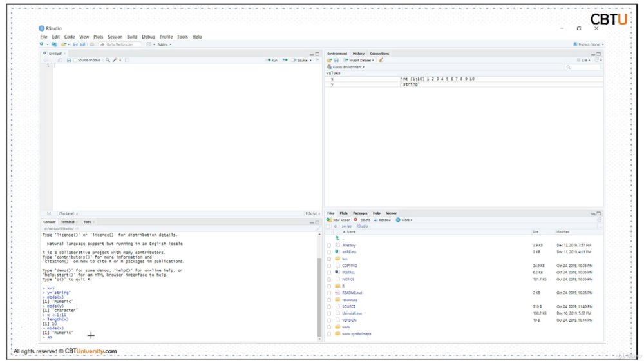Maximize the Console pane
Viewport: 644px width, 363px height.
click(x=317, y=222)
